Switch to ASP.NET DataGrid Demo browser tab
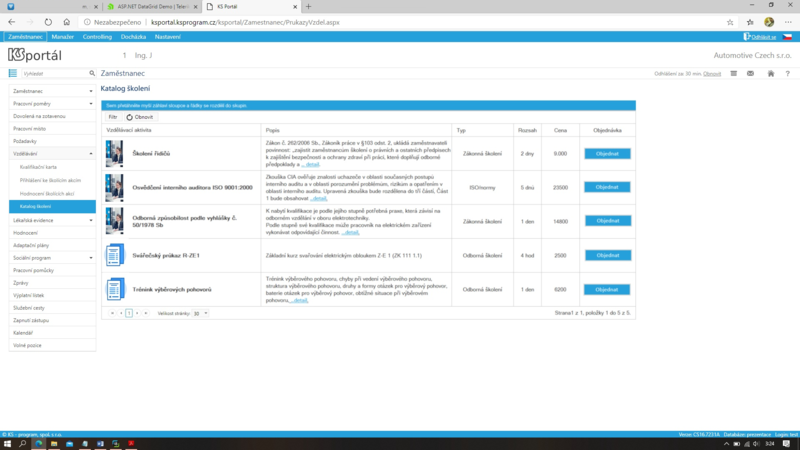The height and width of the screenshot is (450, 800). 152,7
